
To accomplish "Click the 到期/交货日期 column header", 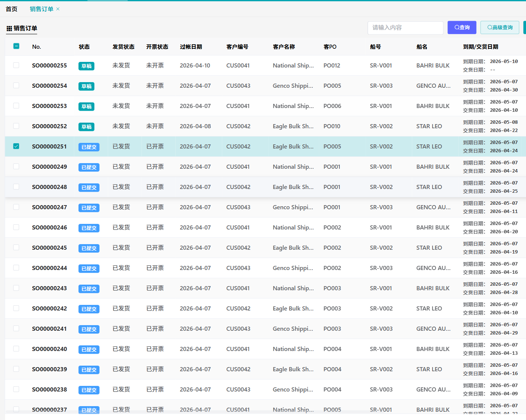I will coord(480,47).
